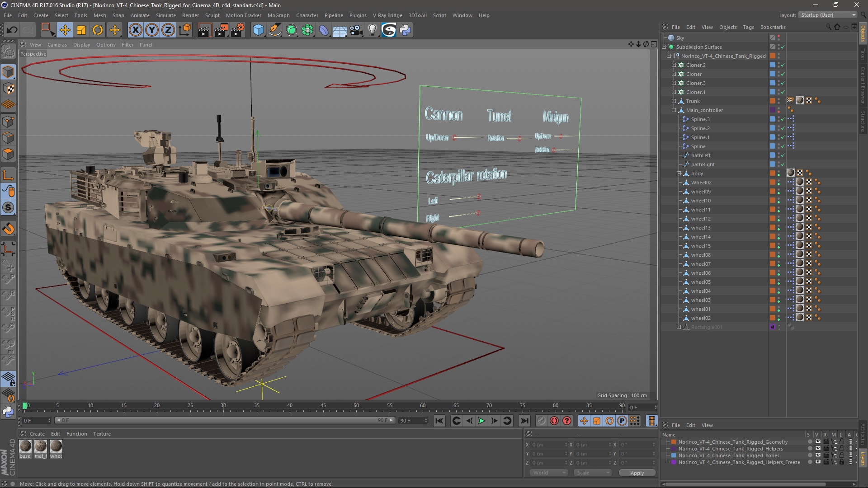Open Object Manager Tags menu

point(748,27)
